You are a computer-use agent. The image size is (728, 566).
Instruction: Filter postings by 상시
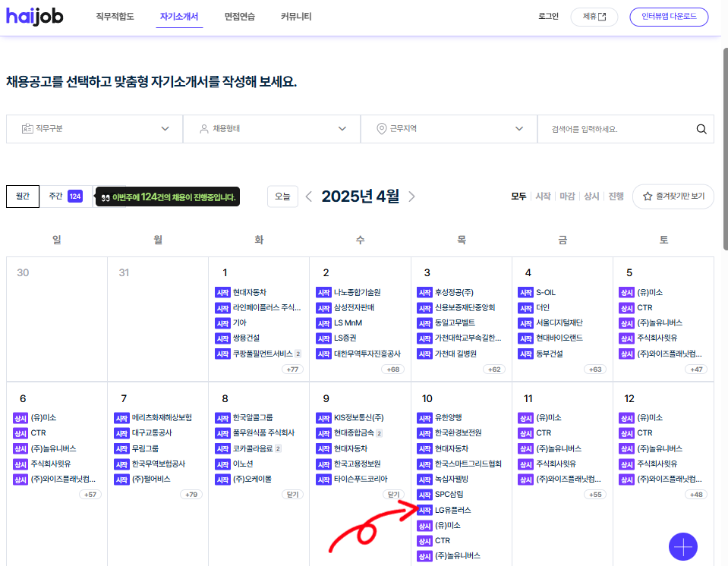591,197
